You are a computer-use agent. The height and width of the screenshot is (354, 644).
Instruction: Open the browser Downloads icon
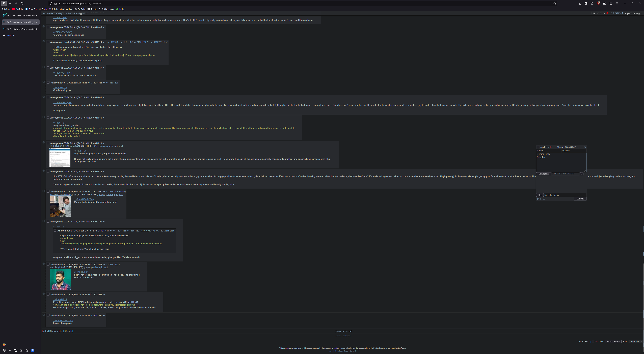click(x=580, y=3)
